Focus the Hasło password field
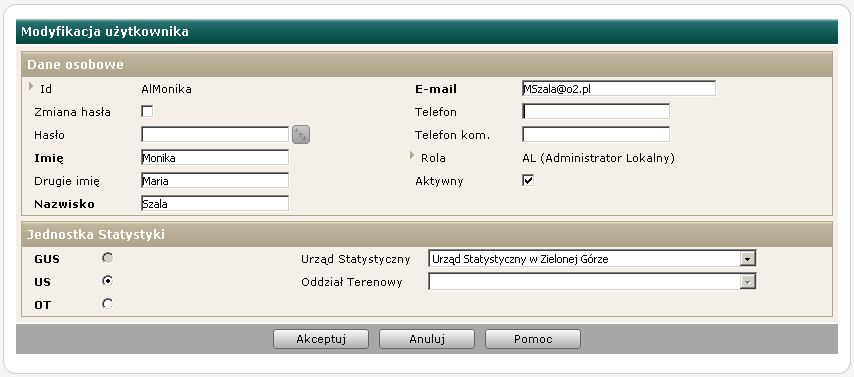This screenshot has height=377, width=854. pyautogui.click(x=215, y=135)
